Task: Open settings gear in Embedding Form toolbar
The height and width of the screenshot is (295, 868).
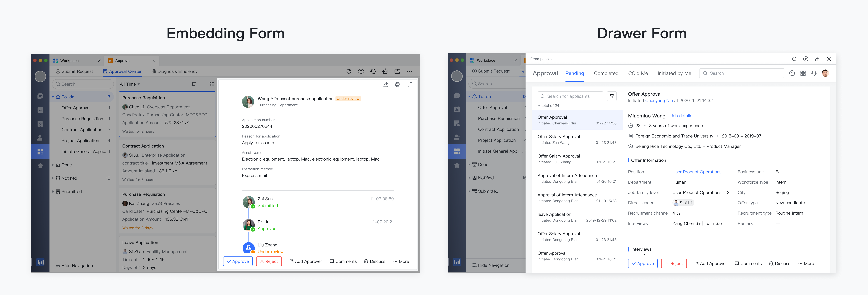Action: 361,71
